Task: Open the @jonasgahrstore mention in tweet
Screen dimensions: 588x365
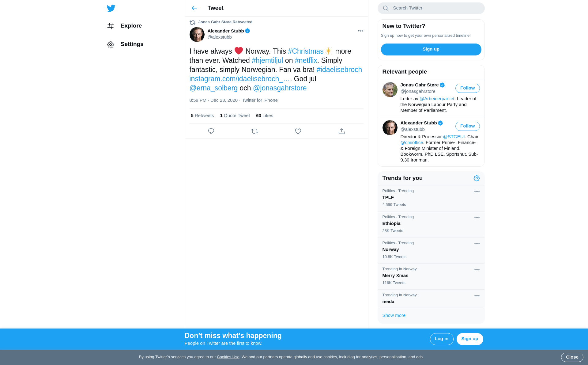Action: [280, 88]
